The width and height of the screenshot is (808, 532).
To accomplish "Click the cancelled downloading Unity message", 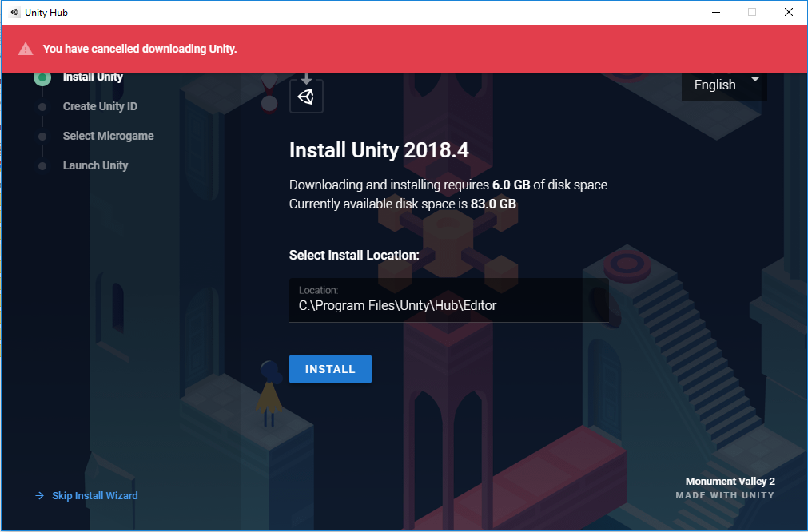I will (140, 49).
